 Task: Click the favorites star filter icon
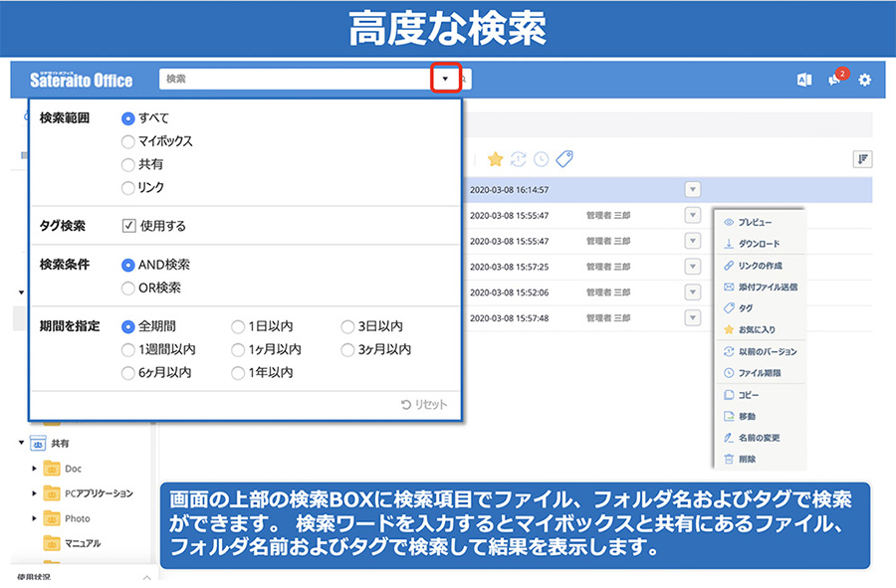click(495, 158)
